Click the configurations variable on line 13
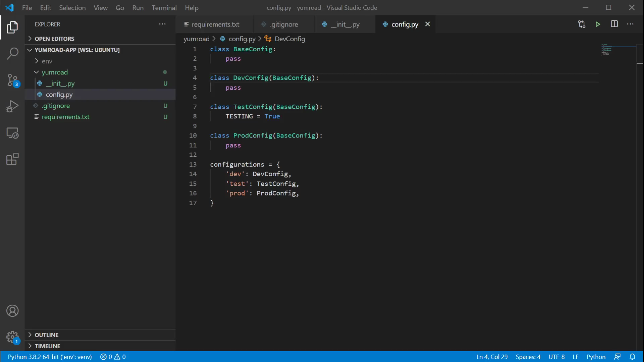Viewport: 644px width, 362px height. tap(237, 165)
